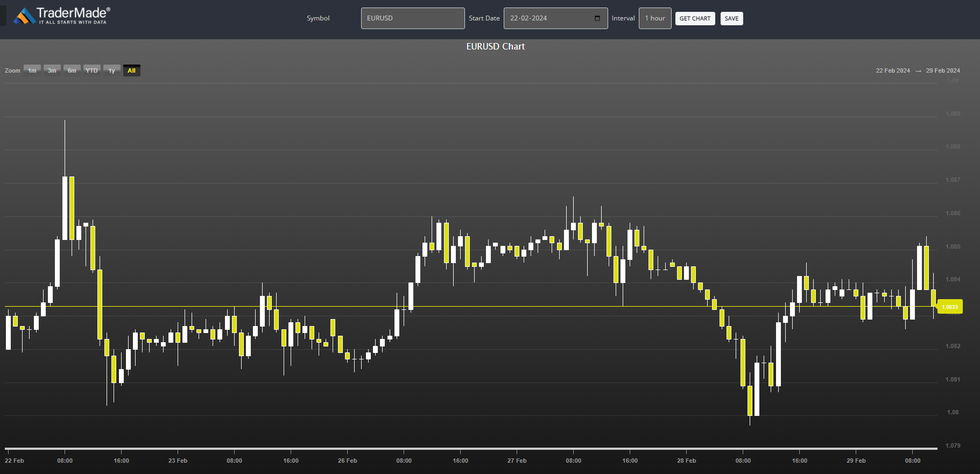Image resolution: width=980 pixels, height=474 pixels.
Task: Click the SAVE button
Action: click(731, 18)
